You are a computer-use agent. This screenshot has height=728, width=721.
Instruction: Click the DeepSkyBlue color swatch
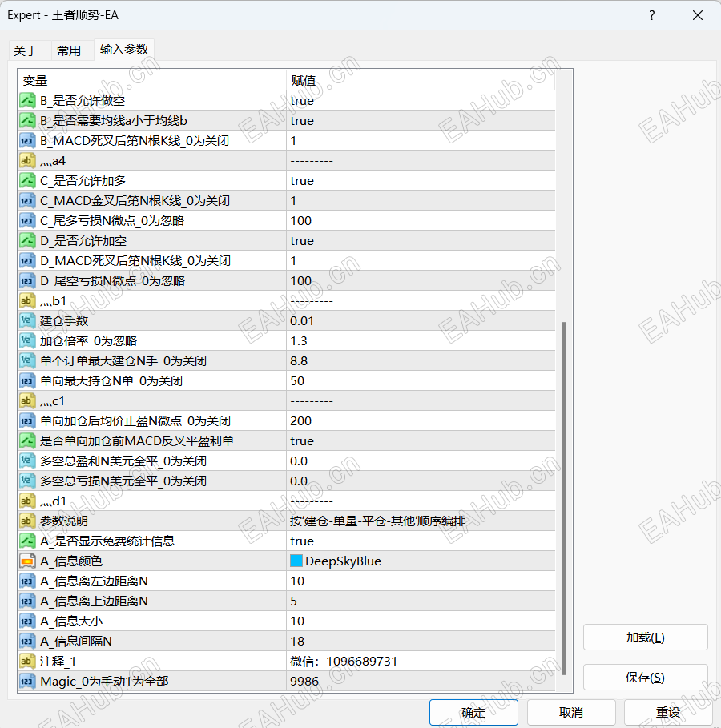click(295, 561)
